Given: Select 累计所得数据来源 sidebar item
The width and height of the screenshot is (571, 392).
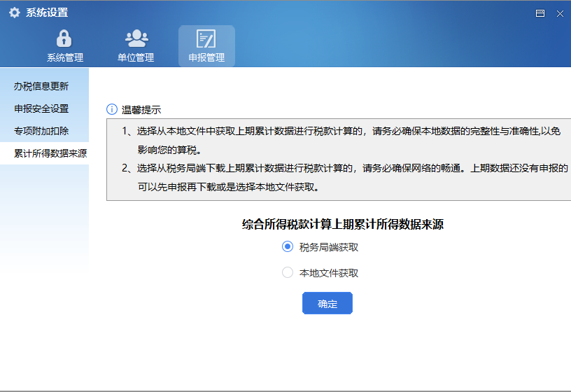Looking at the screenshot, I should pos(44,153).
